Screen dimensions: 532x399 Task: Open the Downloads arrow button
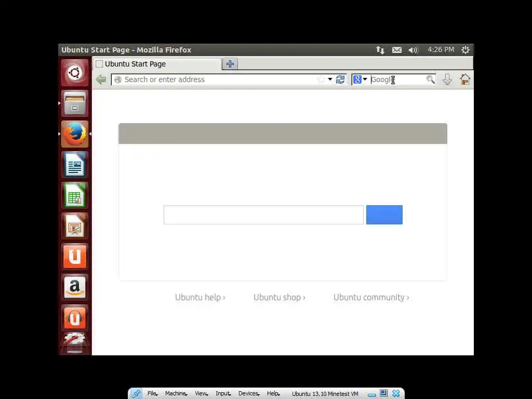(x=447, y=79)
